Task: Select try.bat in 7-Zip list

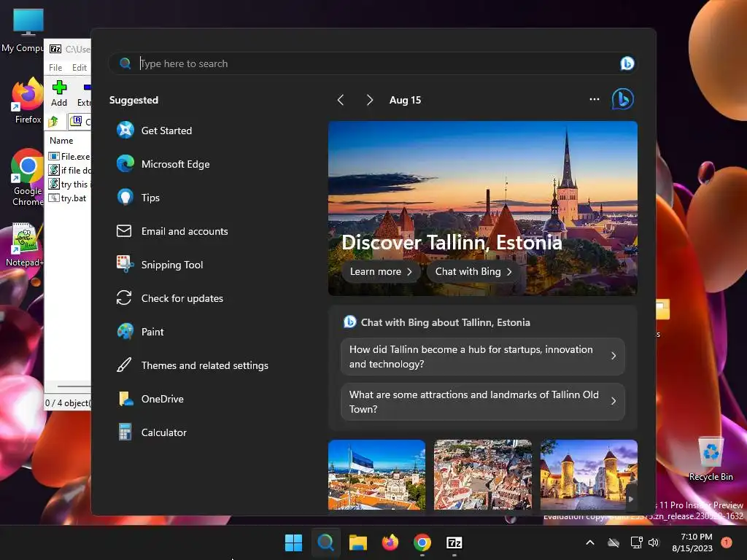Action: (x=68, y=198)
